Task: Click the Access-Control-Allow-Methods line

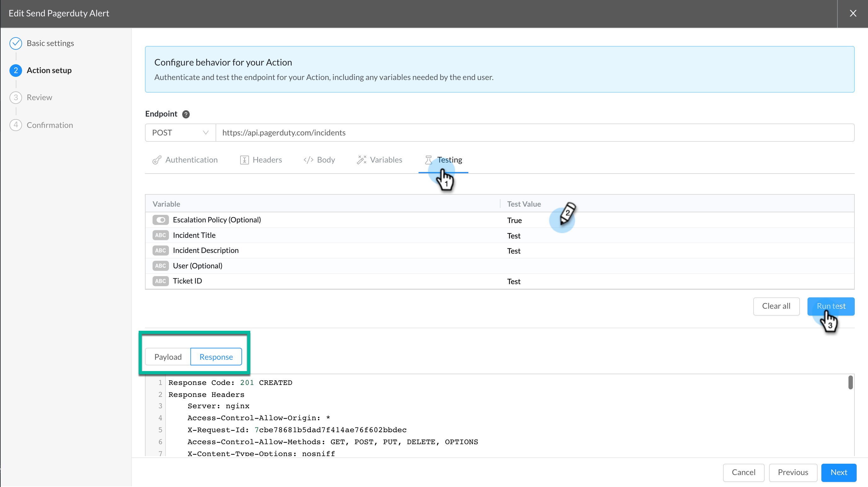Action: tap(333, 442)
